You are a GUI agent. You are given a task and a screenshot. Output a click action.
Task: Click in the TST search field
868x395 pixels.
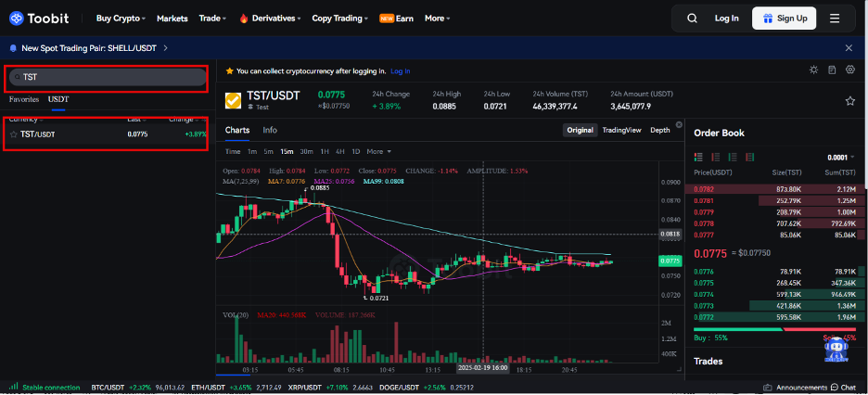[108, 78]
